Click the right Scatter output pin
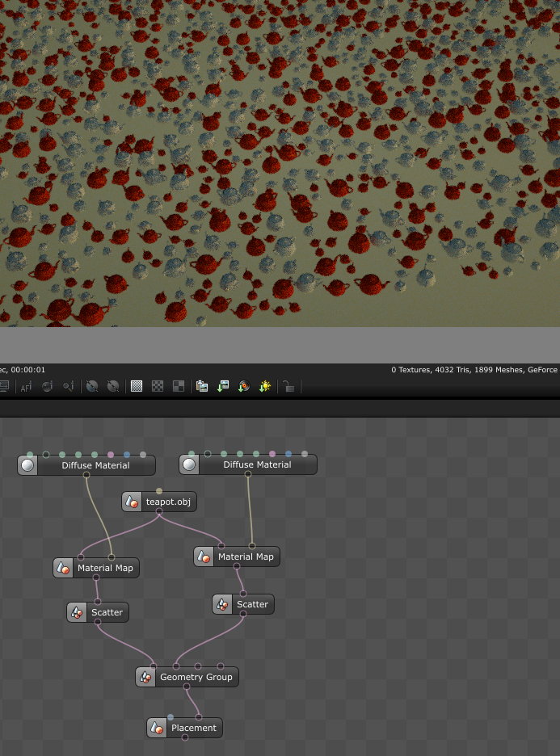This screenshot has width=560, height=756. click(243, 614)
